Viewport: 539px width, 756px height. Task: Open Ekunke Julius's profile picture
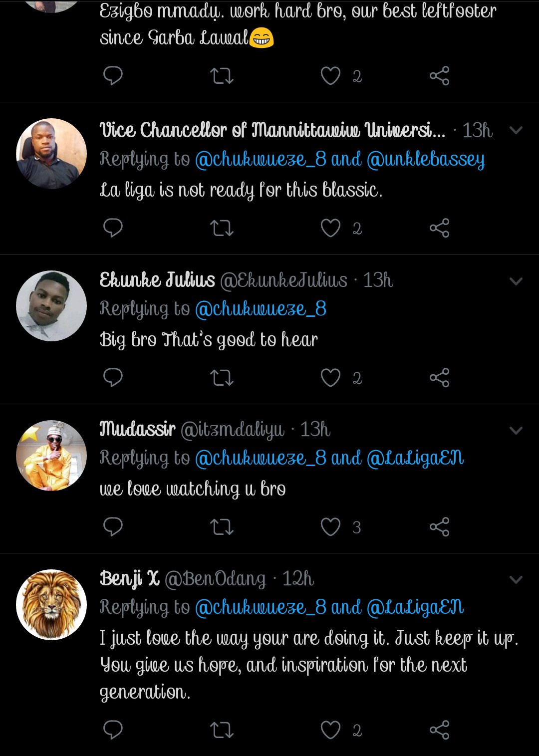coord(51,306)
